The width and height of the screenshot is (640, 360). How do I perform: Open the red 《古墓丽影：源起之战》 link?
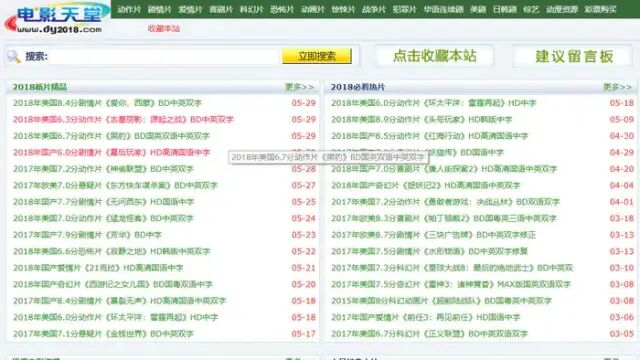tap(123, 120)
